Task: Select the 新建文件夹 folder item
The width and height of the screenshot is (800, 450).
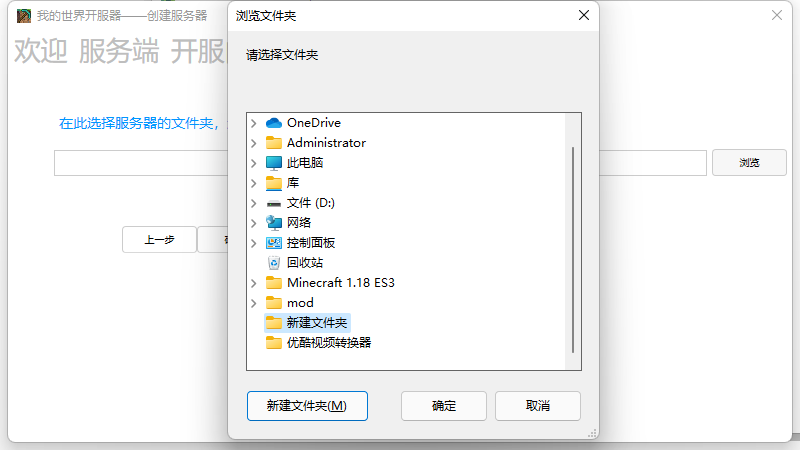Action: (x=307, y=323)
